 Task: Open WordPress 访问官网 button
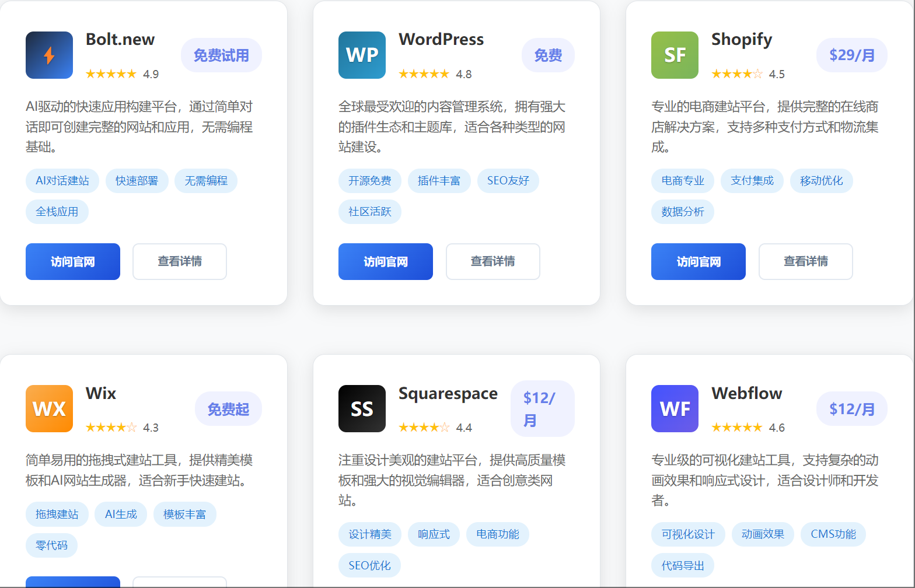(x=386, y=262)
